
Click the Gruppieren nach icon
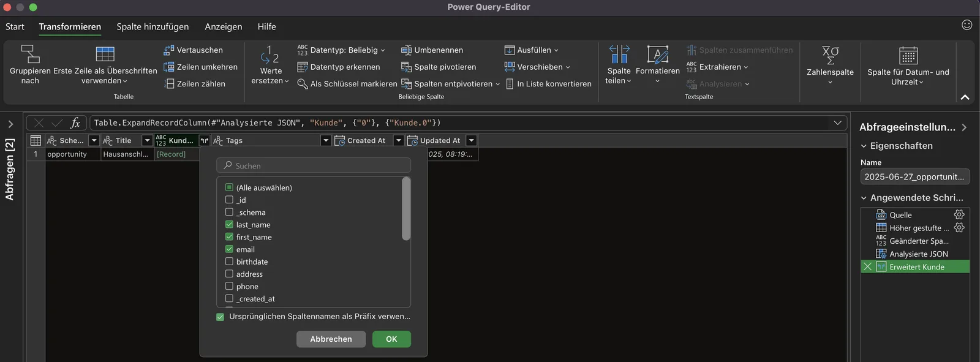[x=30, y=54]
